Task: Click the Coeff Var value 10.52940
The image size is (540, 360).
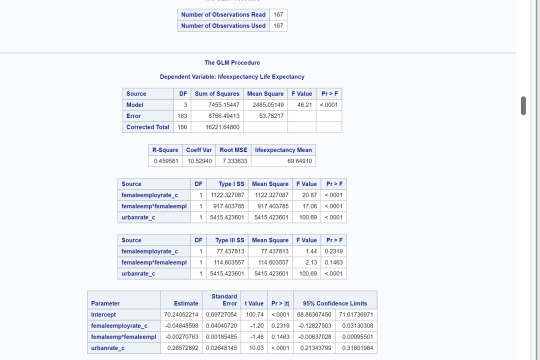Action: pos(199,161)
